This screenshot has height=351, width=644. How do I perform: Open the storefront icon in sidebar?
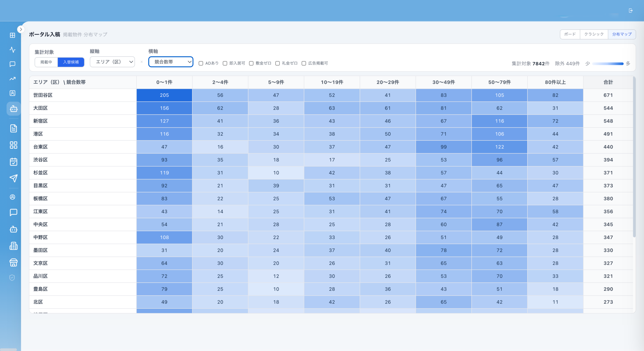14,262
